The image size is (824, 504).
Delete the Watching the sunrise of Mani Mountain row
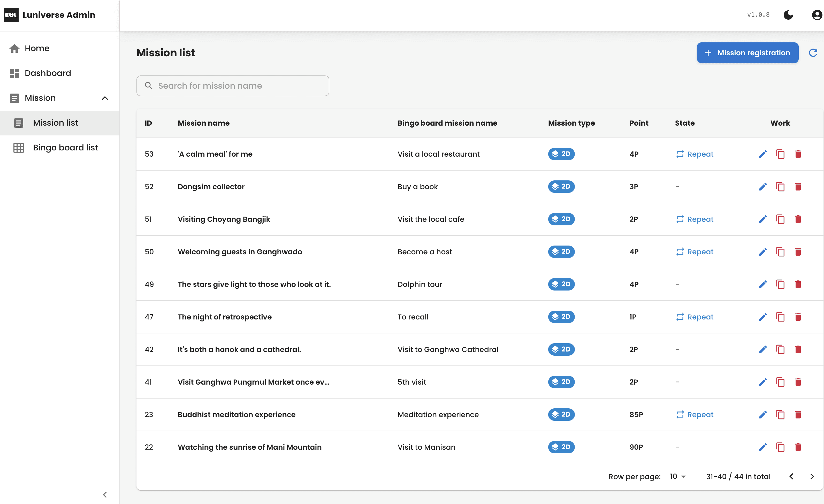tap(798, 447)
